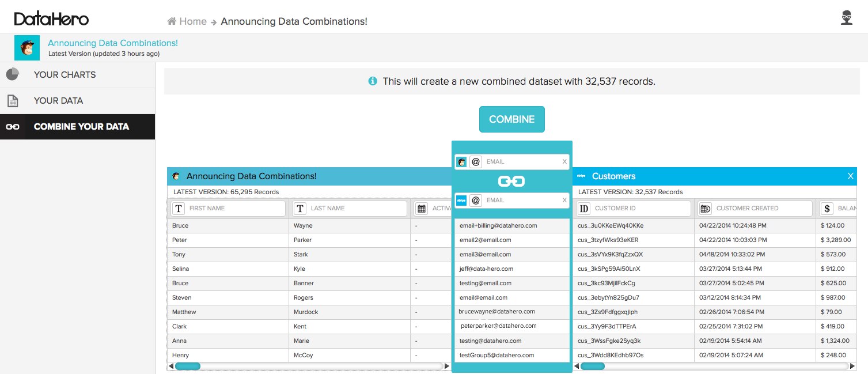Click the Customers panel title text
Screen dimensions: 868x374
tap(613, 176)
